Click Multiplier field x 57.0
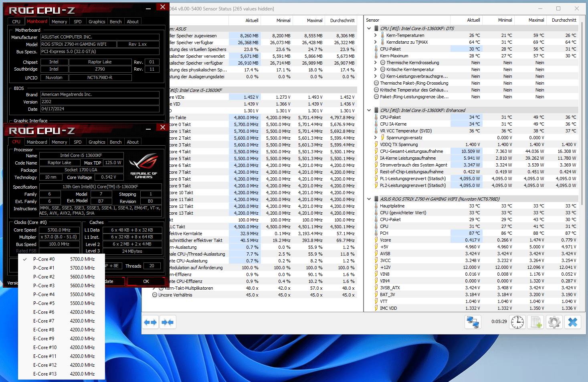Image resolution: width=588 pixels, height=382 pixels. [x=59, y=237]
